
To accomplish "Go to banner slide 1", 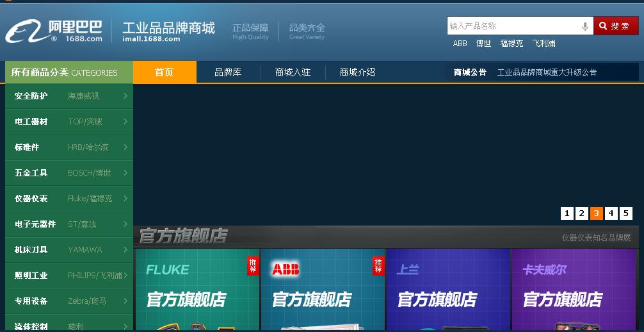I will 567,213.
